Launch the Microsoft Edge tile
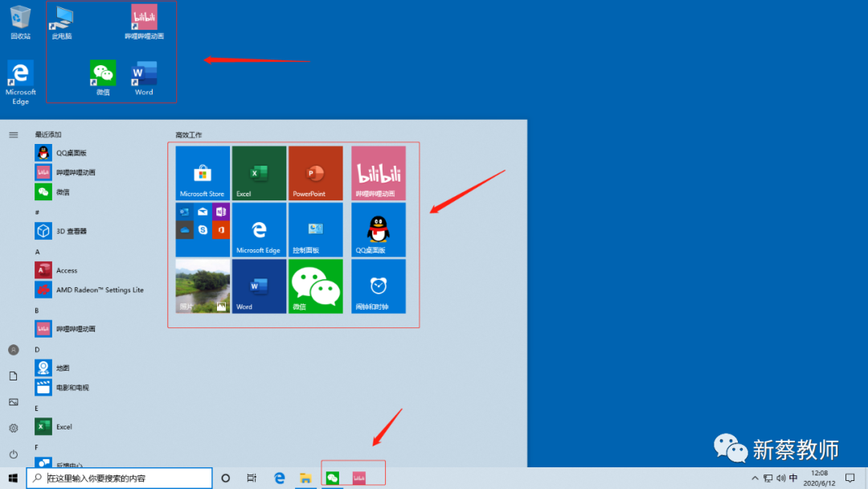The image size is (868, 489). pos(259,229)
